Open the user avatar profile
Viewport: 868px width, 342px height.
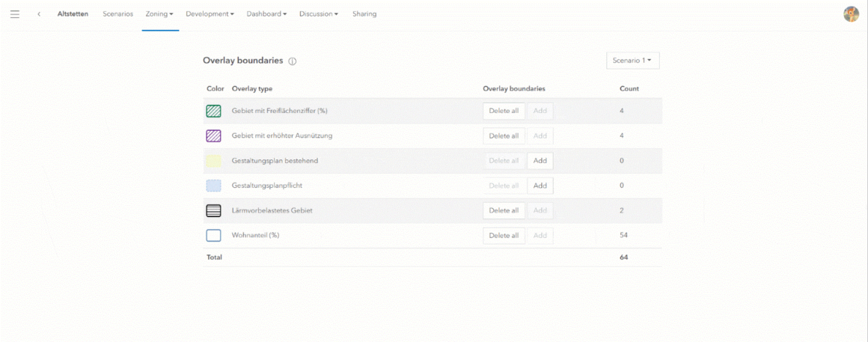pyautogui.click(x=851, y=14)
